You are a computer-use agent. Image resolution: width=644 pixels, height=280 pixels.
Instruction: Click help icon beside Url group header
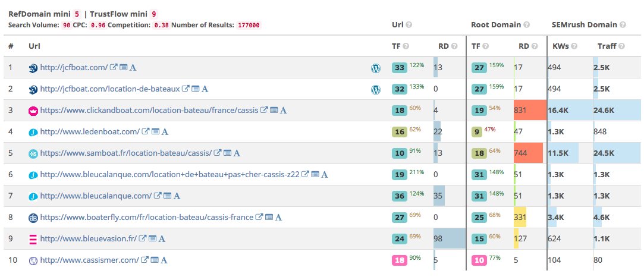[409, 24]
